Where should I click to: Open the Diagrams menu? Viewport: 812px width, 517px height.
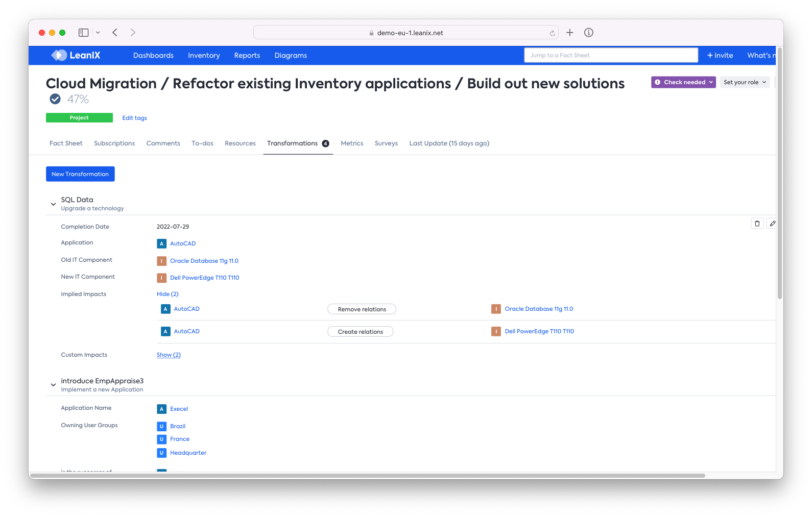click(291, 56)
